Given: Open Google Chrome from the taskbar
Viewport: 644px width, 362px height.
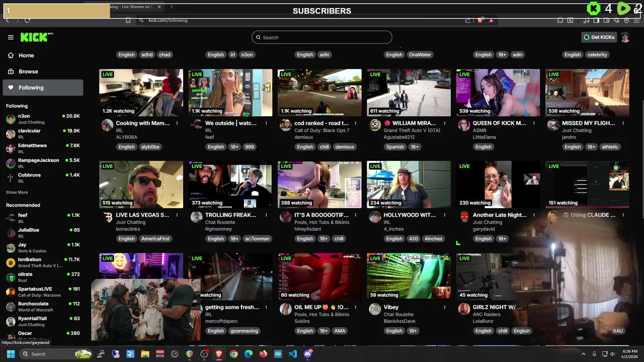Looking at the screenshot, I should (x=233, y=354).
